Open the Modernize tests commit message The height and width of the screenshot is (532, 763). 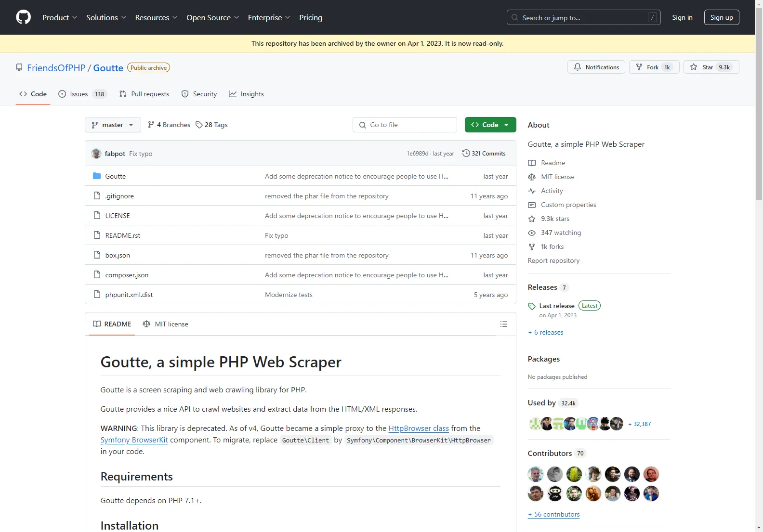point(289,295)
